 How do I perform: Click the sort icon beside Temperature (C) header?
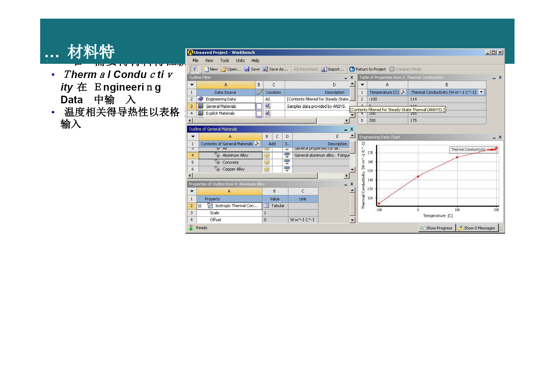tap(403, 92)
